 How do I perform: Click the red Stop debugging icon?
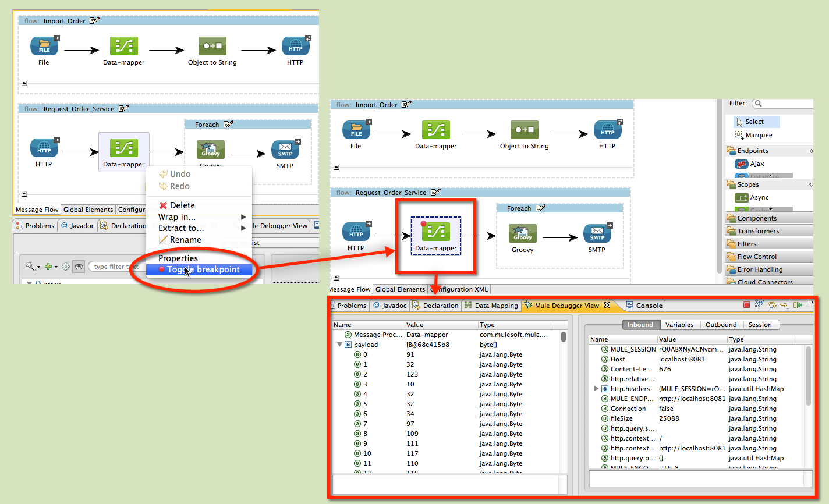(746, 305)
